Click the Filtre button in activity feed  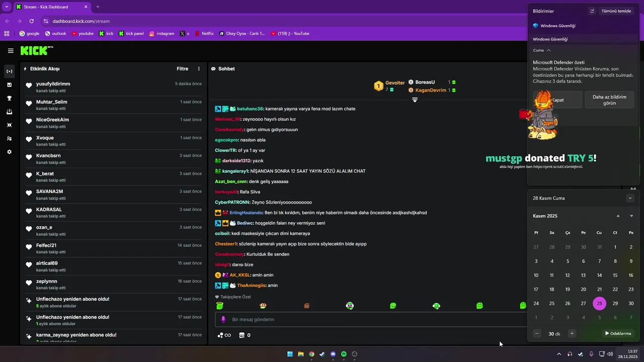182,69
